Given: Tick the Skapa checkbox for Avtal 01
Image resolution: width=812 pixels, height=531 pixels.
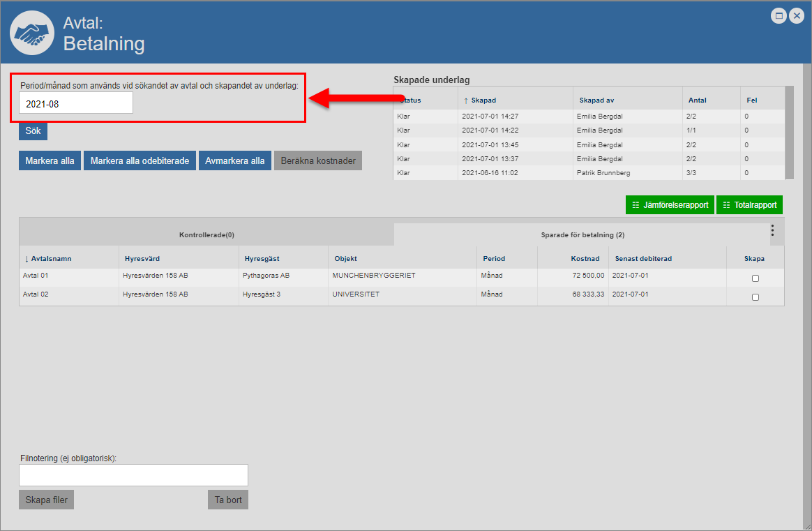Looking at the screenshot, I should pos(755,278).
